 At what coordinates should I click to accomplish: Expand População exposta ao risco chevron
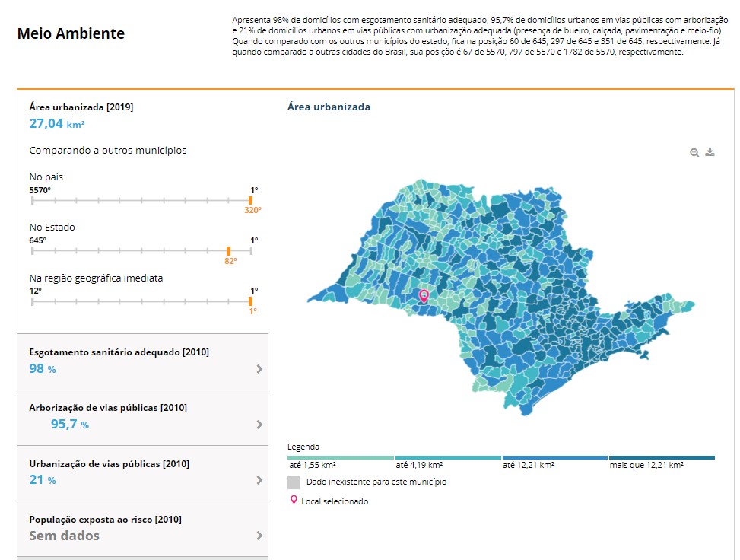click(259, 536)
